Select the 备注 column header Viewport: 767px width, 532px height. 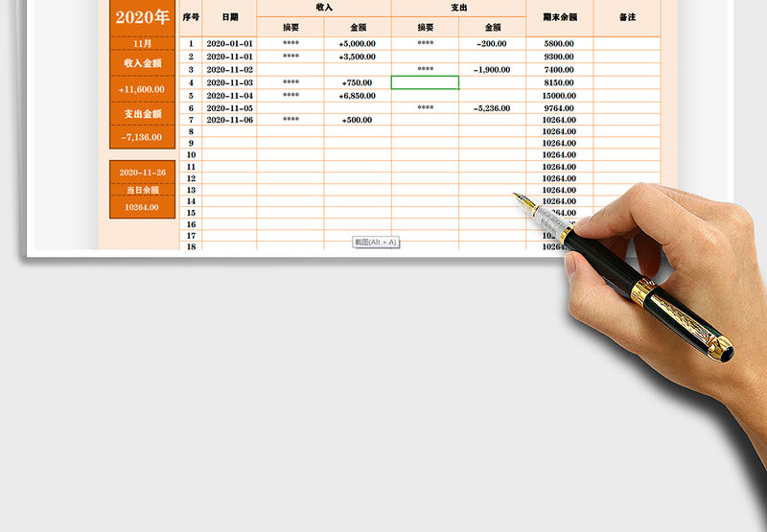tap(627, 17)
